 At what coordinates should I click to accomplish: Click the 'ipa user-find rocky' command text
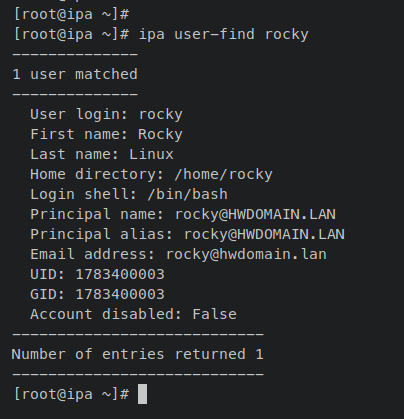click(223, 34)
